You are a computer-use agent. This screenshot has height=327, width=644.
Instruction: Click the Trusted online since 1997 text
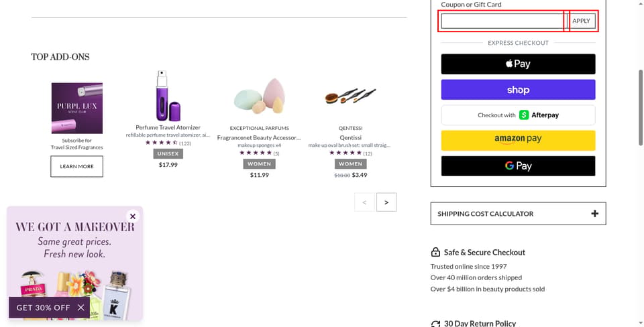(469, 267)
